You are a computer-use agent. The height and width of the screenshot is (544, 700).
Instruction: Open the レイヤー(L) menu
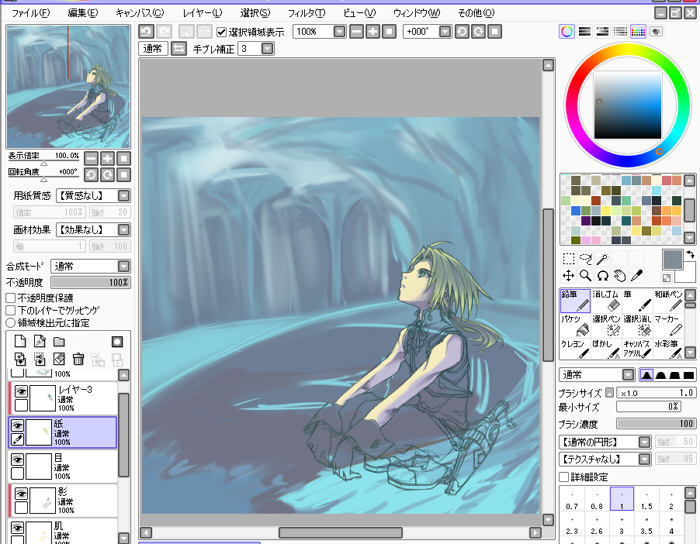click(202, 13)
